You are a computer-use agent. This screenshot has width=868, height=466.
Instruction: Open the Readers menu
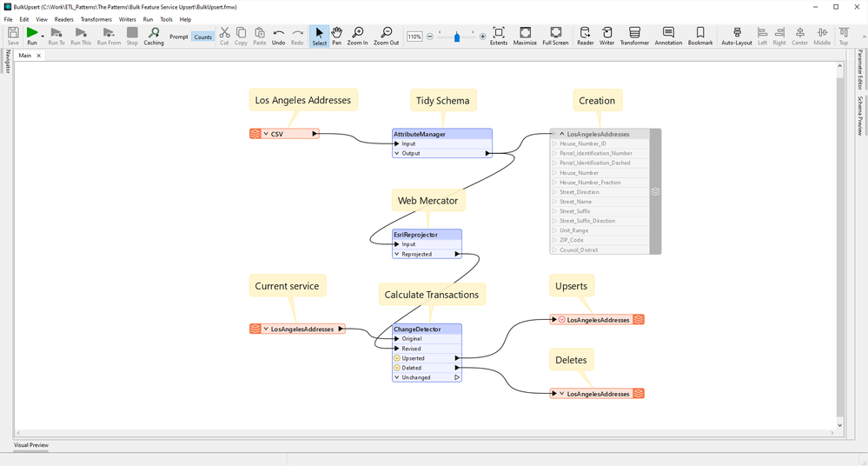point(63,19)
